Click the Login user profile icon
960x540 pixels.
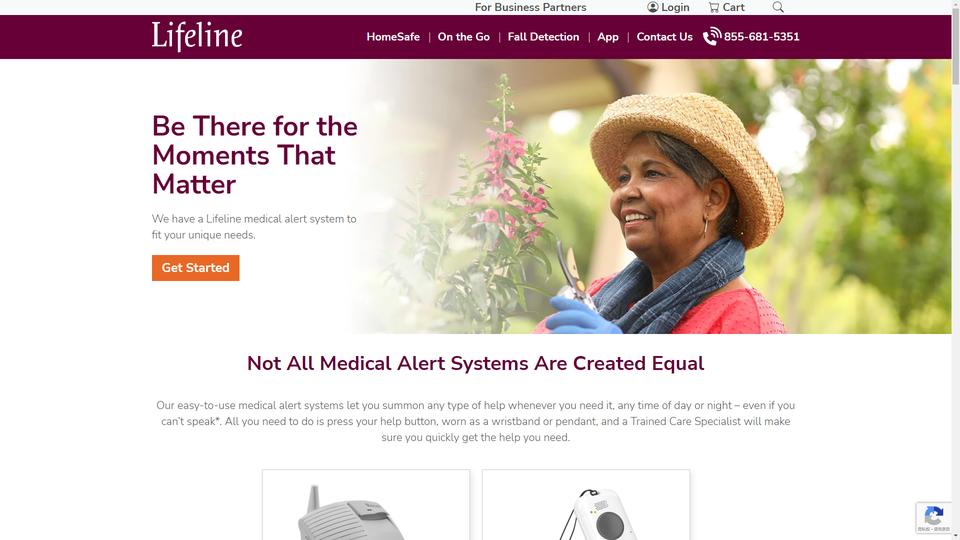point(653,7)
